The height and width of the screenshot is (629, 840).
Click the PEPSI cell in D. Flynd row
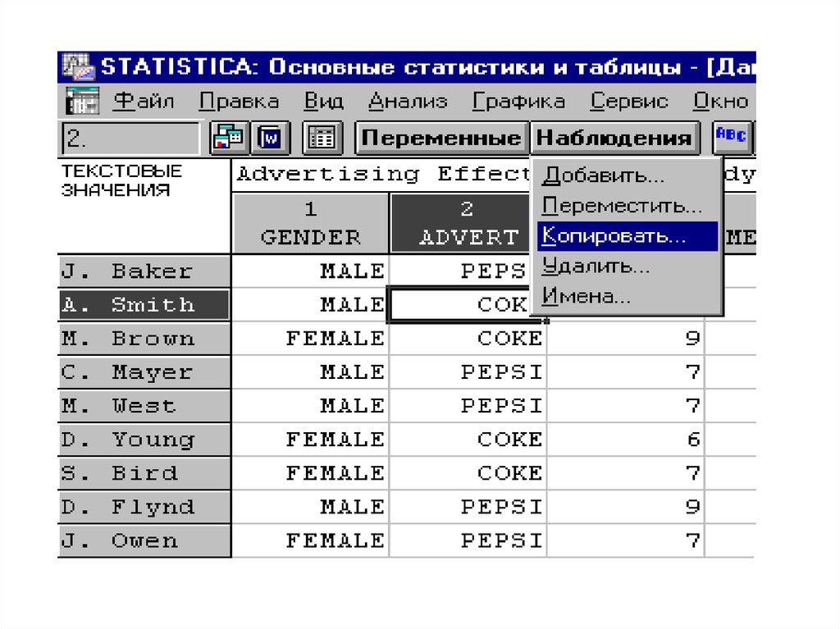coord(468,508)
